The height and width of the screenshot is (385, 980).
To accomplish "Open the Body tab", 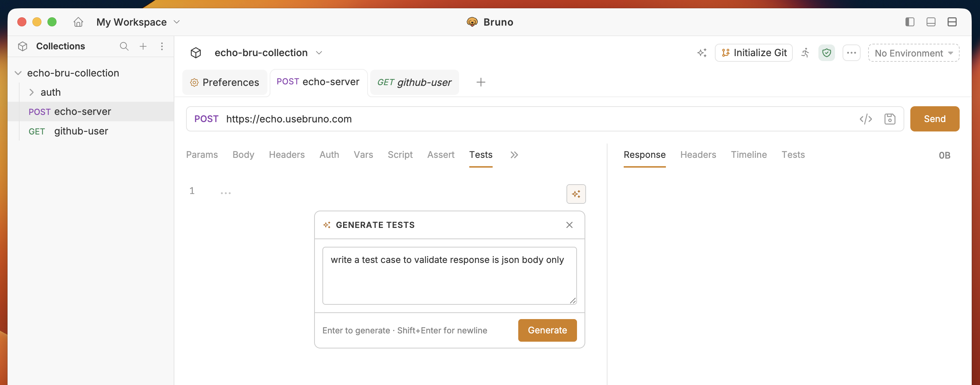I will click(243, 155).
